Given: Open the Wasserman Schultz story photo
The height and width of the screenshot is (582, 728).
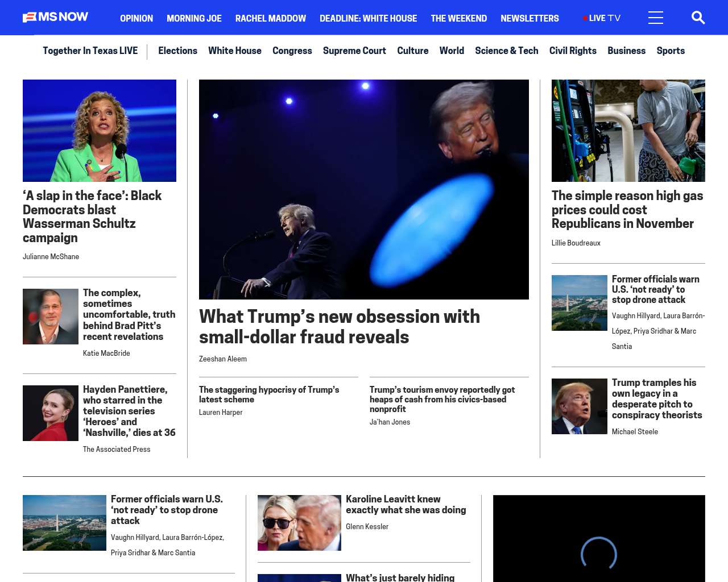Looking at the screenshot, I should pyautogui.click(x=100, y=131).
